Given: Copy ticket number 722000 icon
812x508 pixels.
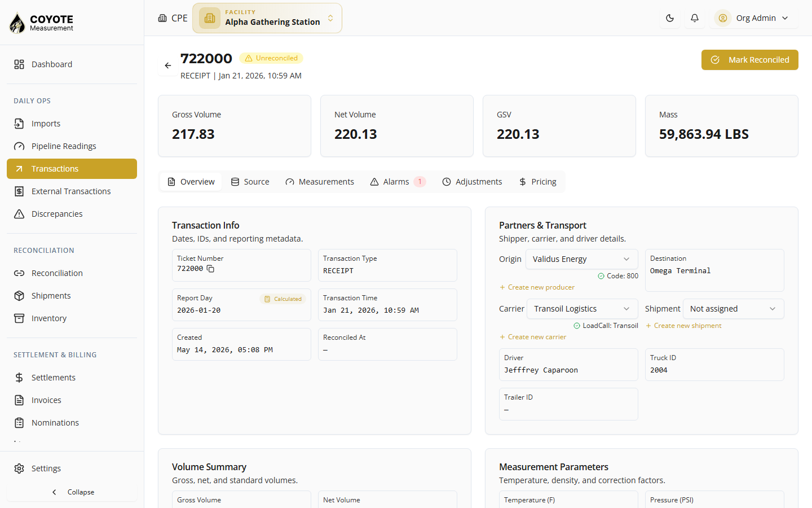Looking at the screenshot, I should coord(210,269).
